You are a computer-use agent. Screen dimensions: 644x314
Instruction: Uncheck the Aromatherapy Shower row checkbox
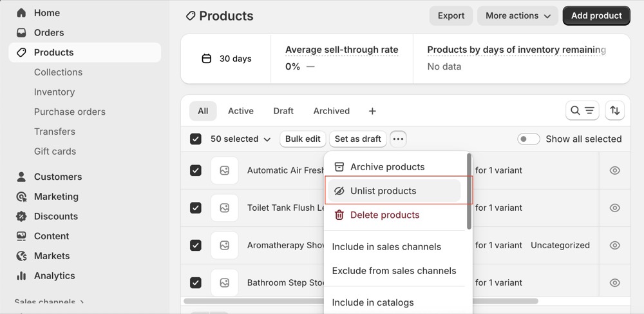(x=196, y=245)
